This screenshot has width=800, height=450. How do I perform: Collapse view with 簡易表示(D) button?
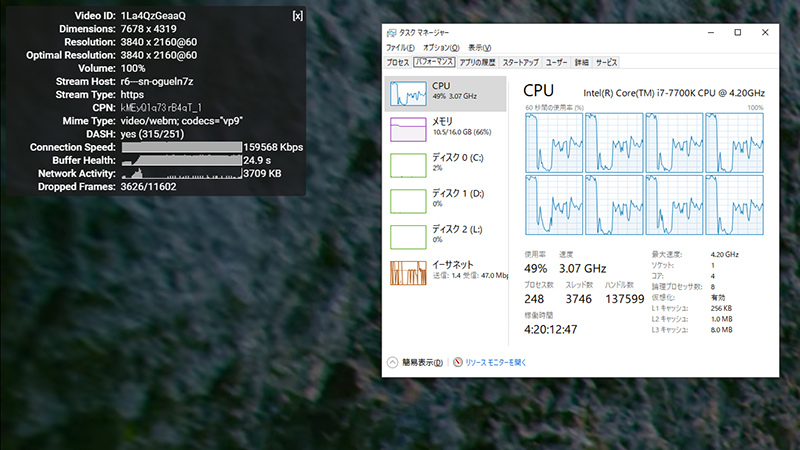pos(415,362)
